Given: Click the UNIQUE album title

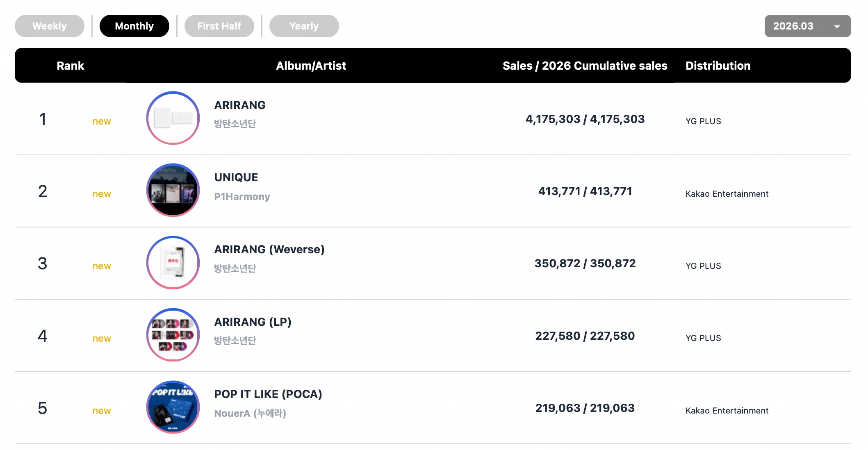Looking at the screenshot, I should coord(236,177).
